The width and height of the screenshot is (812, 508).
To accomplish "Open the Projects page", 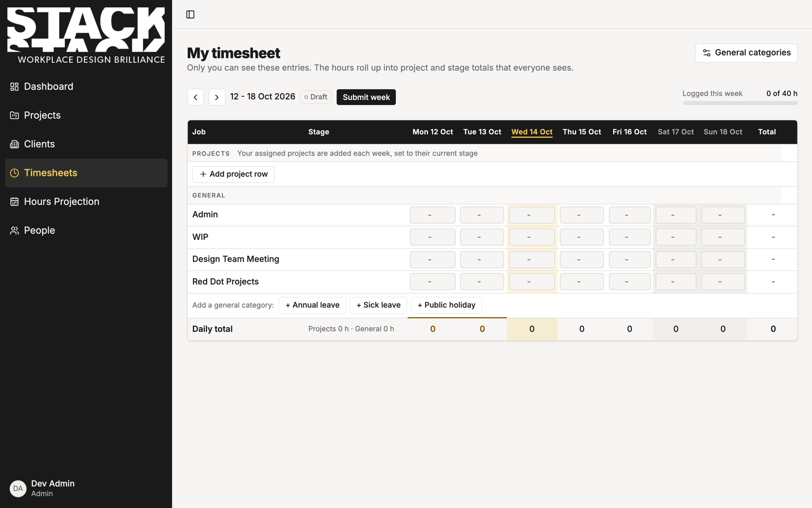I will click(x=86, y=115).
